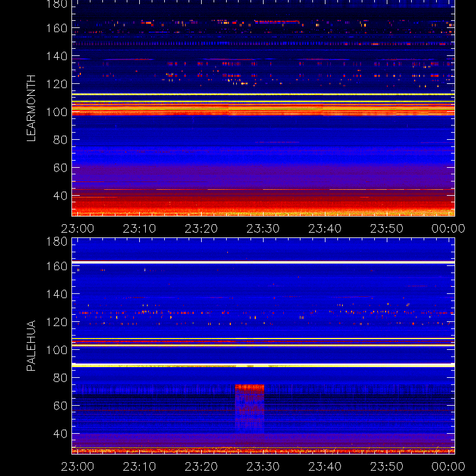This screenshot has height=476, width=476.
Task: Click the red burst block in PALEHUA spectrogram
Action: pyautogui.click(x=249, y=408)
